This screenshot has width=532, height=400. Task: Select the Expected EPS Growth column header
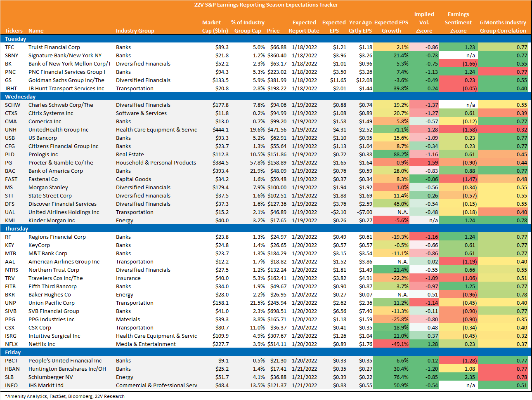pos(391,26)
